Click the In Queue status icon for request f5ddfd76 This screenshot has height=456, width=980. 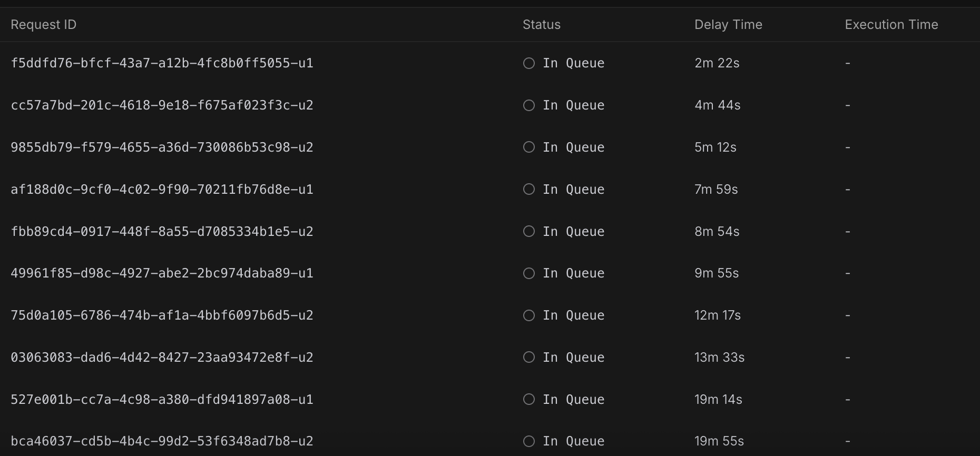(x=529, y=63)
